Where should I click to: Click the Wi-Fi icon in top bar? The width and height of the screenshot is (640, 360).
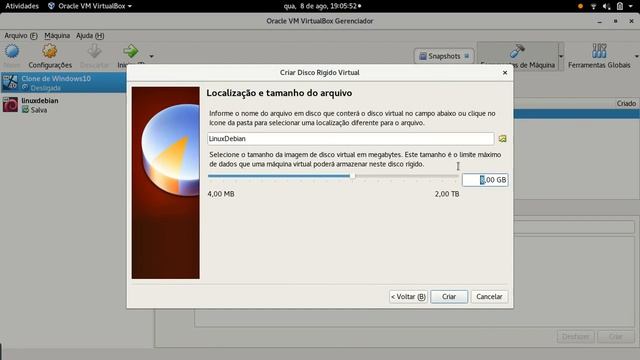tap(593, 6)
